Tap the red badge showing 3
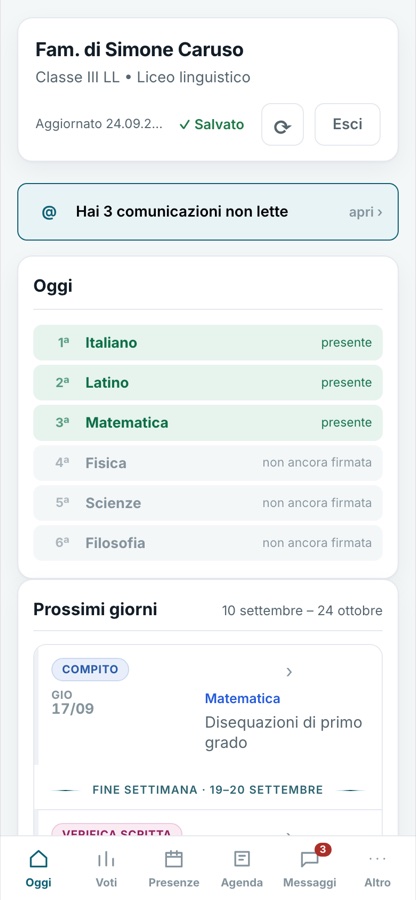 (x=323, y=849)
